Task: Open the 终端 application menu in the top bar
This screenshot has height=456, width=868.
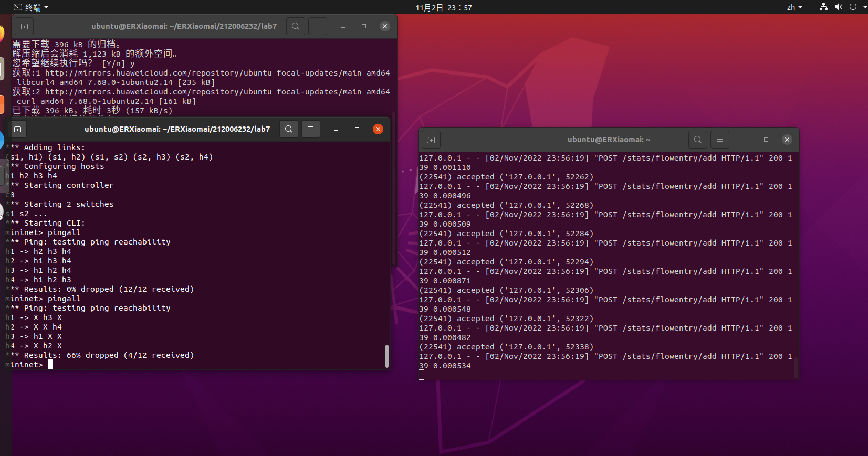Action: point(31,7)
